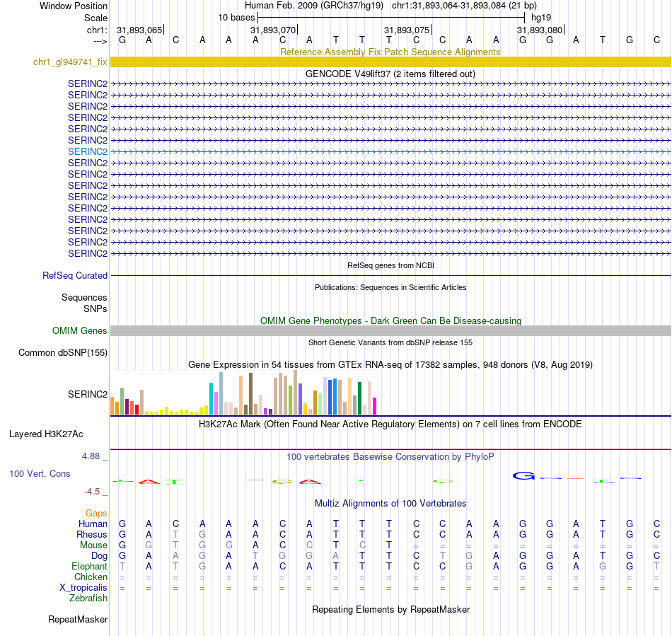Image resolution: width=672 pixels, height=636 pixels.
Task: Click the 31,893,080 position marker
Action: pos(540,30)
